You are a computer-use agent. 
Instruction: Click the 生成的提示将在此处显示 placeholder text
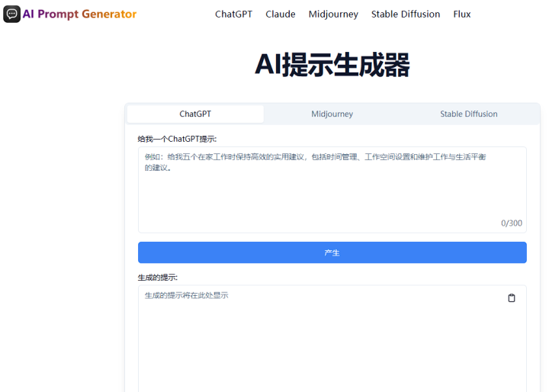(187, 295)
